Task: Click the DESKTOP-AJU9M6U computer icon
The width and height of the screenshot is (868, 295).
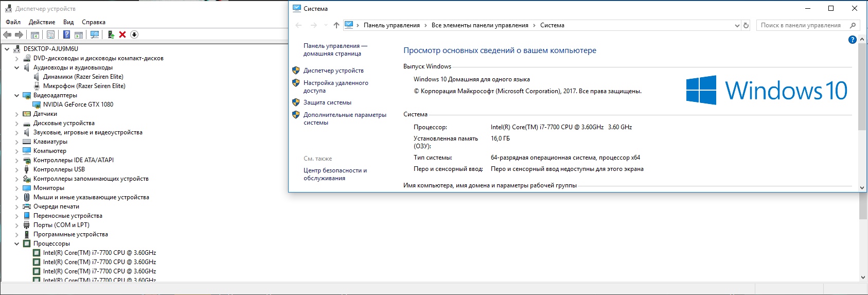Action: [17, 49]
